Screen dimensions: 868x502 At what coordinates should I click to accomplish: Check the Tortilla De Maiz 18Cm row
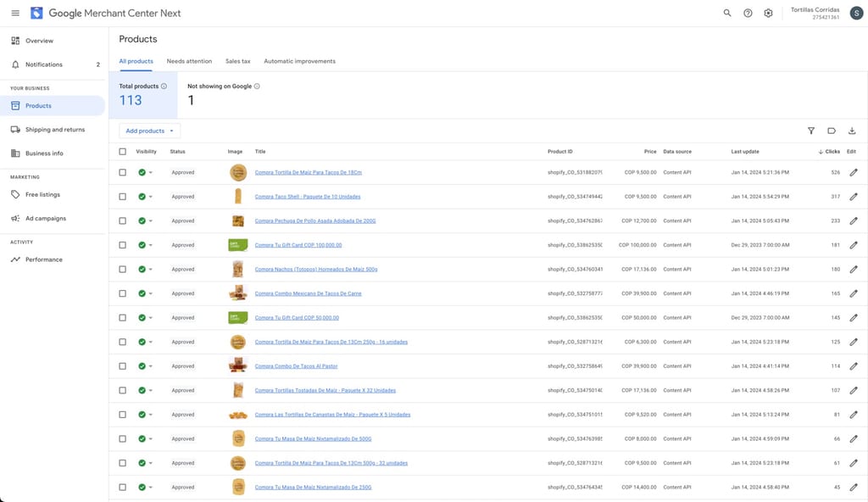pyautogui.click(x=122, y=172)
